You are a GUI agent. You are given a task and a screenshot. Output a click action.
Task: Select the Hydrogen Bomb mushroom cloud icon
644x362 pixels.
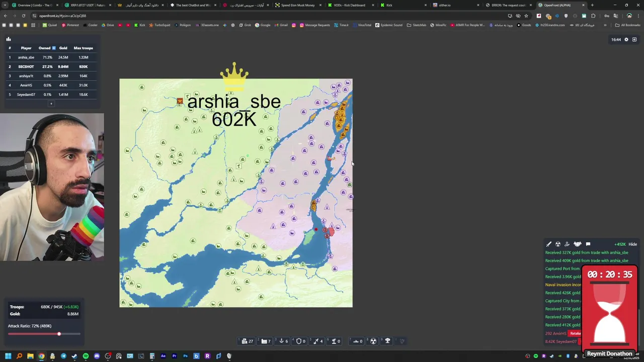pyautogui.click(x=387, y=341)
